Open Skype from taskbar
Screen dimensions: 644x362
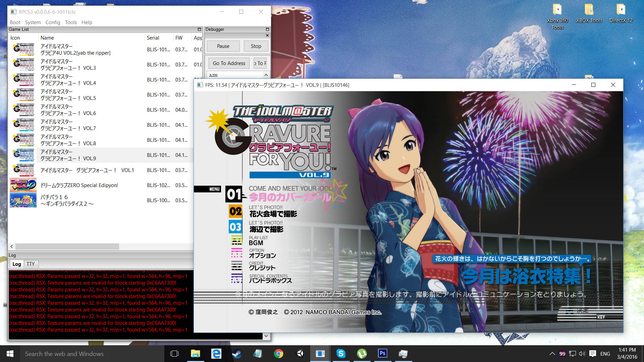(x=341, y=354)
